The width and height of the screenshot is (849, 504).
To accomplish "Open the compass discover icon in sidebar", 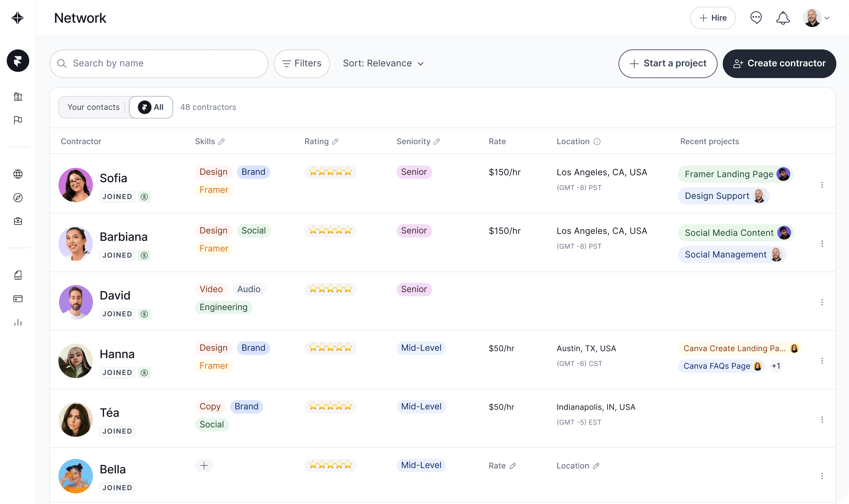I will coord(18,198).
